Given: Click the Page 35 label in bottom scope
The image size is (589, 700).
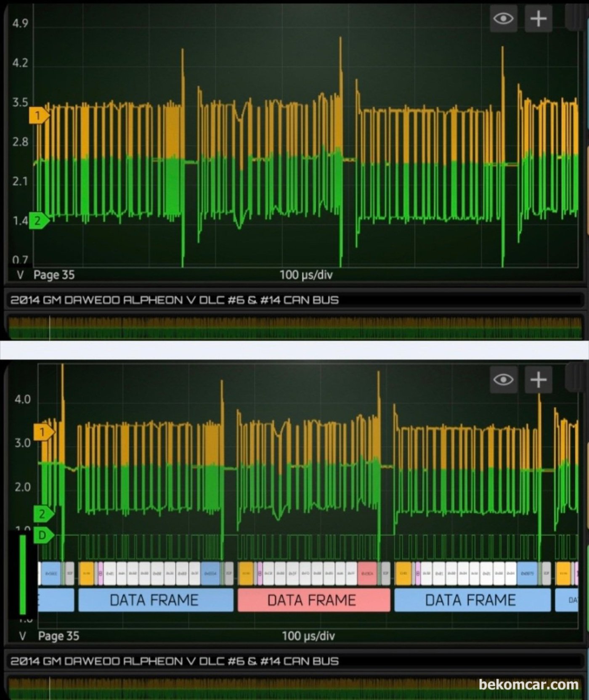Looking at the screenshot, I should (x=58, y=636).
